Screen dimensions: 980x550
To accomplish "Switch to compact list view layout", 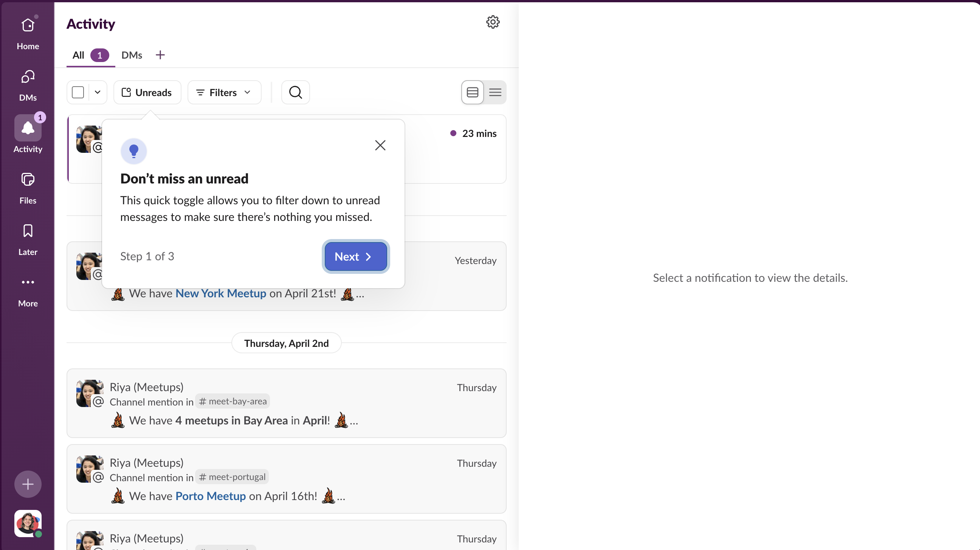I will (495, 92).
